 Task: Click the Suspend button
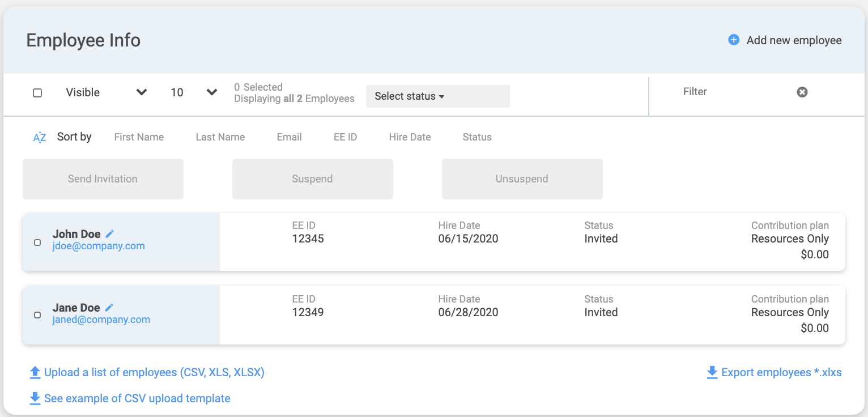[312, 179]
